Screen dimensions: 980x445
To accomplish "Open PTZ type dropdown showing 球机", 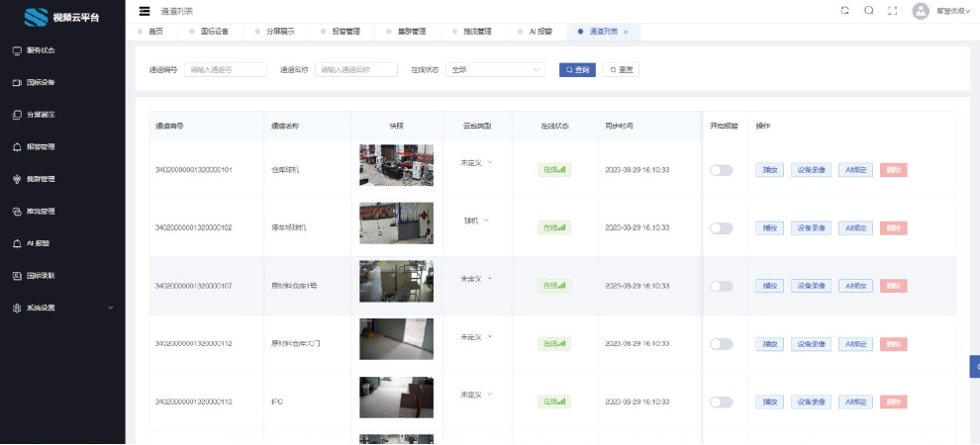I will pos(476,221).
